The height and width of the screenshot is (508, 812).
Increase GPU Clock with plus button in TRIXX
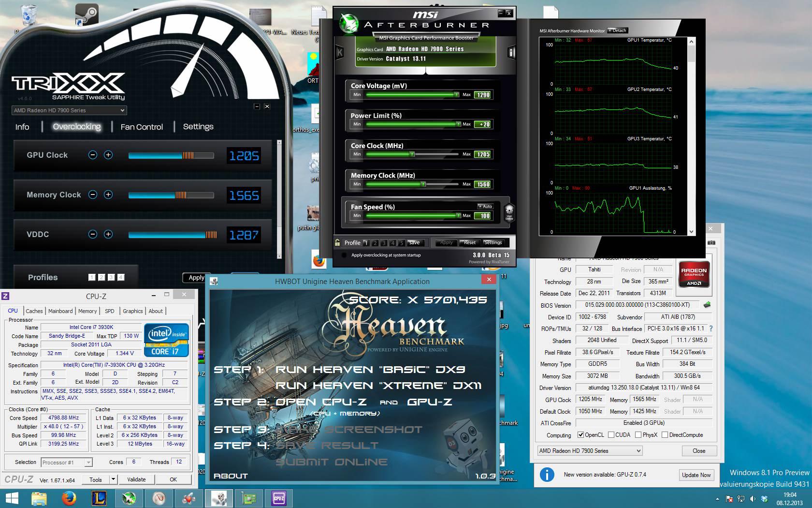point(108,155)
